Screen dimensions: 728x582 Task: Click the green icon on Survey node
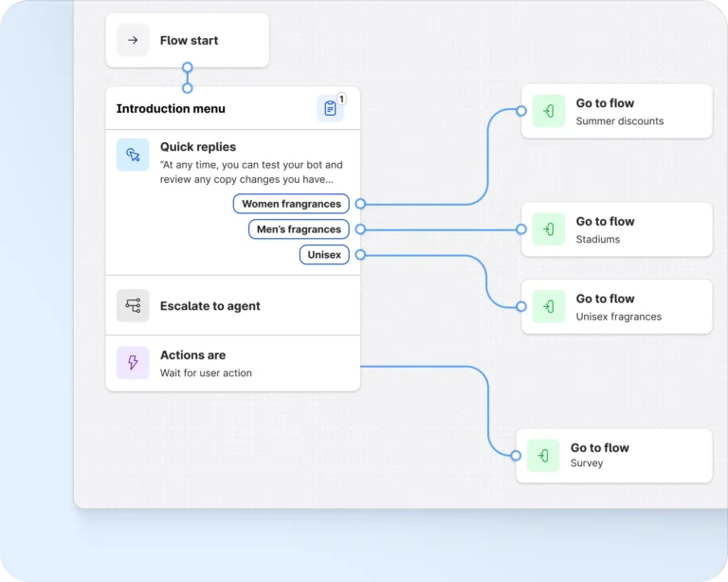(x=542, y=456)
